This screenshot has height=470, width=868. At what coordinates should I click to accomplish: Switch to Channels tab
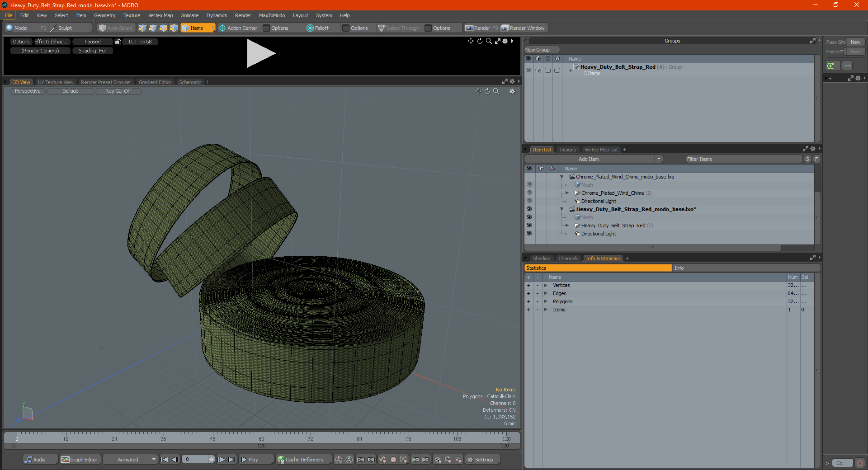coord(568,258)
